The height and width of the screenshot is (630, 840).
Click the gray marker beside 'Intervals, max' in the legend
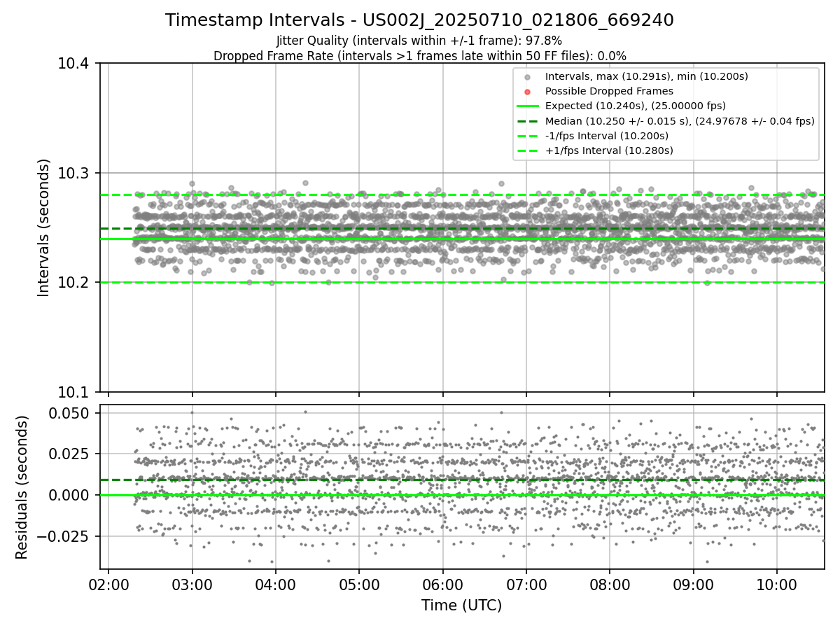pyautogui.click(x=528, y=77)
